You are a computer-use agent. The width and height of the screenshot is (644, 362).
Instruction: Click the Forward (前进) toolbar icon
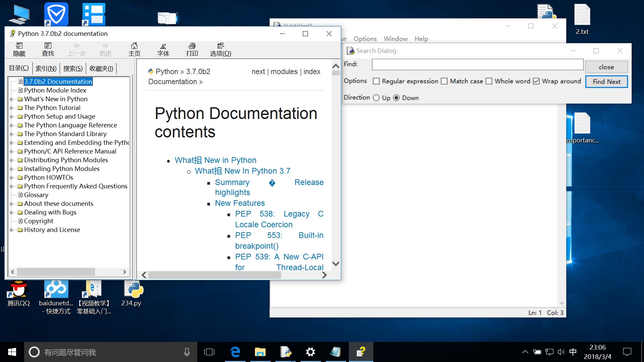tap(106, 49)
